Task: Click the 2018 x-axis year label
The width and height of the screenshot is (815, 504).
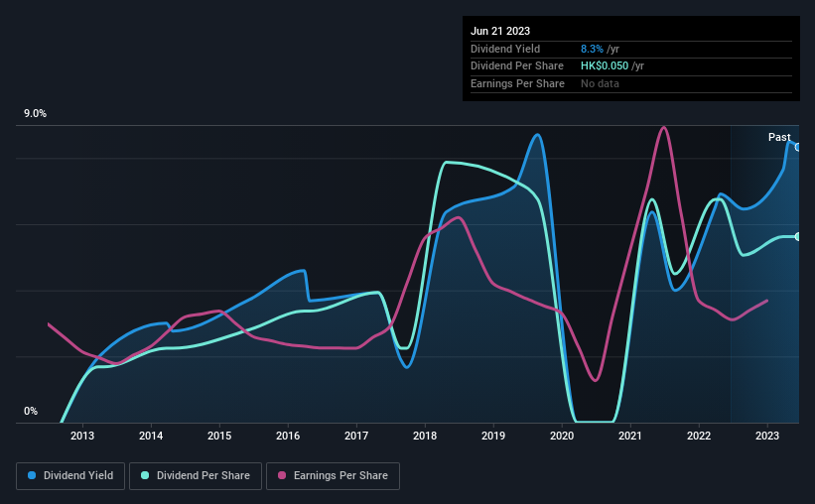Action: click(x=425, y=436)
